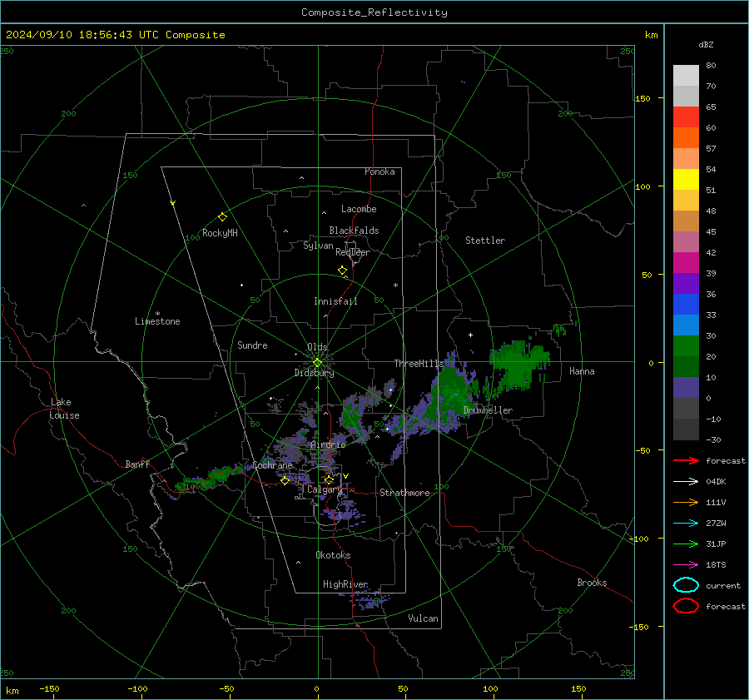The height and width of the screenshot is (700, 749).
Task: Click the yellow diamond marker above Calgary
Action: (x=329, y=479)
